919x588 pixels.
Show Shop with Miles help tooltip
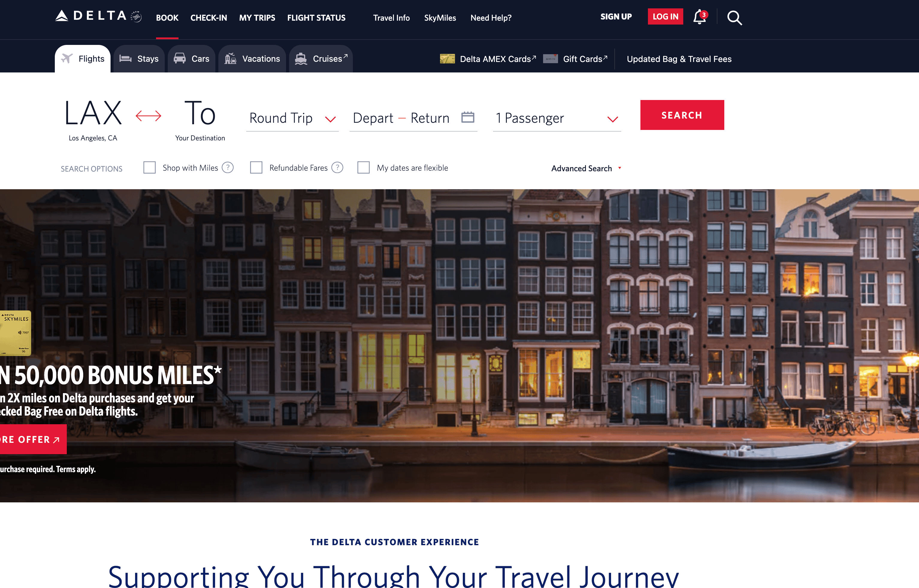228,168
